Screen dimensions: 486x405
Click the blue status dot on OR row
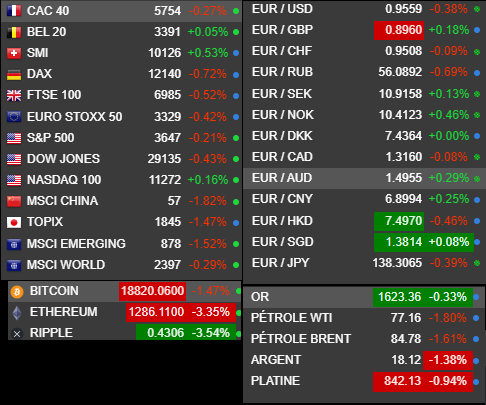click(x=476, y=297)
